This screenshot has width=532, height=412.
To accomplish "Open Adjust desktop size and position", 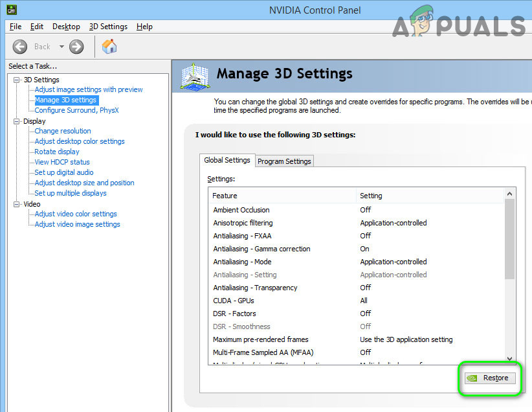I will click(x=85, y=183).
